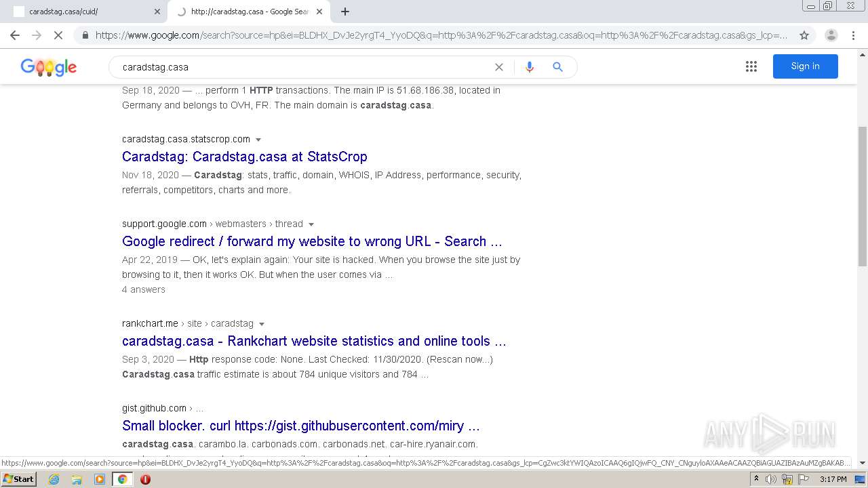Click the address bar URL
Viewport: 868px width, 488px height.
(441, 35)
